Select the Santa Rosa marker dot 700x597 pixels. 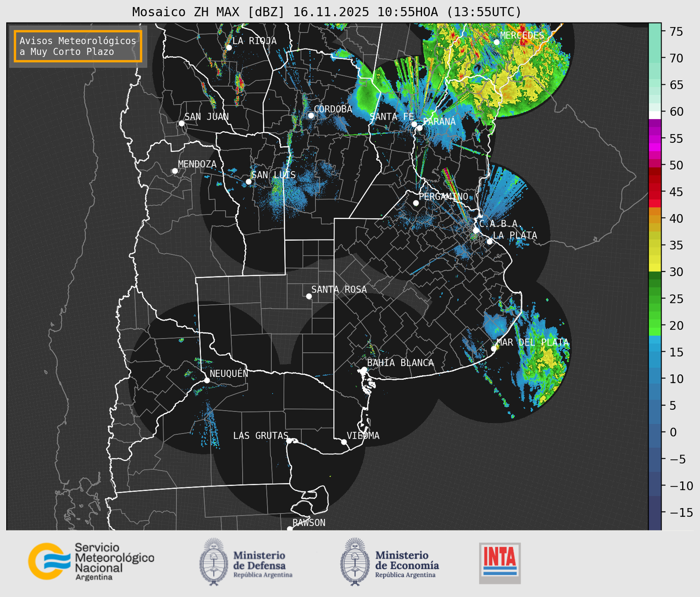[309, 296]
